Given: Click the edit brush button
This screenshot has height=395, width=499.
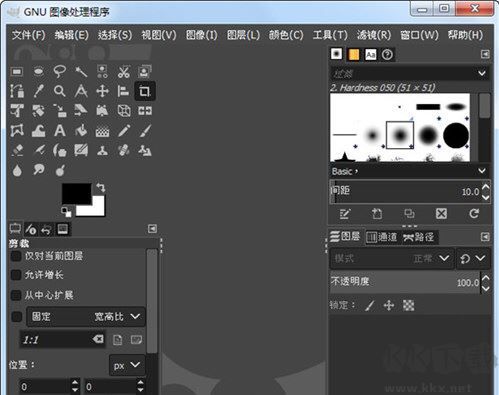Looking at the screenshot, I should coord(345,214).
